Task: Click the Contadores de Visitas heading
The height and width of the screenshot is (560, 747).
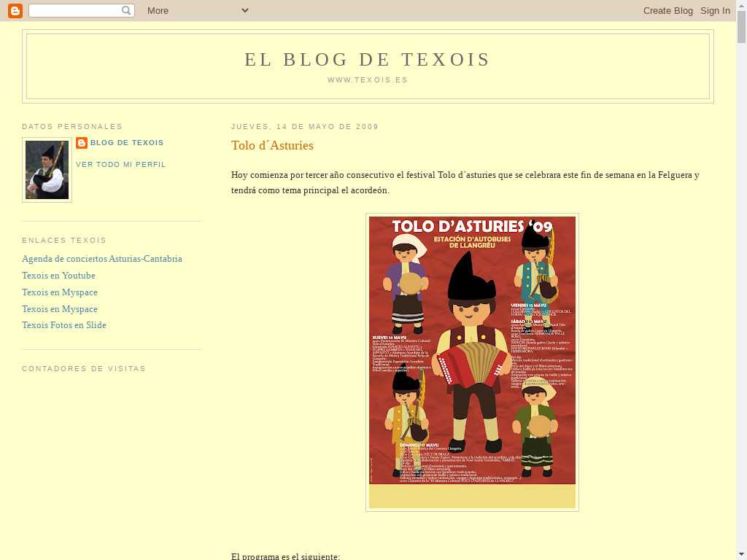Action: [84, 368]
